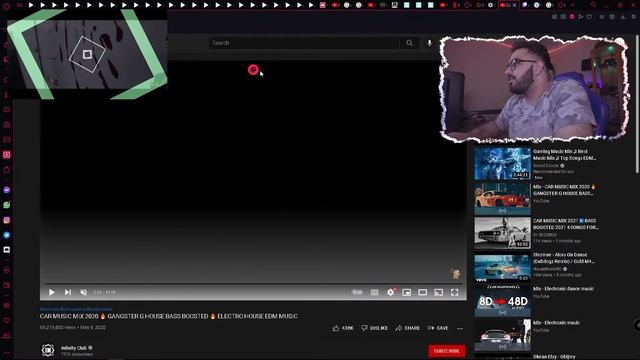Play the YouTube video
The height and width of the screenshot is (360, 640).
pos(51,292)
